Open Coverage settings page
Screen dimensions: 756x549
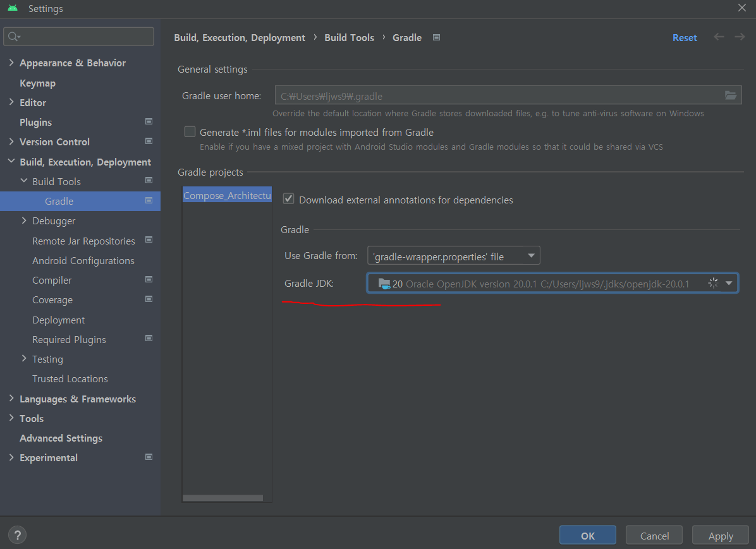tap(52, 300)
